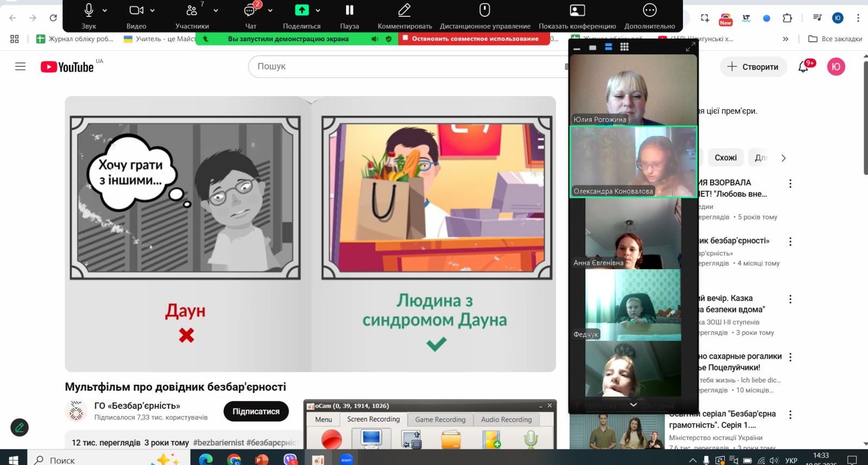
Task: Click the oCam codecs film strip icon
Action: point(492,439)
